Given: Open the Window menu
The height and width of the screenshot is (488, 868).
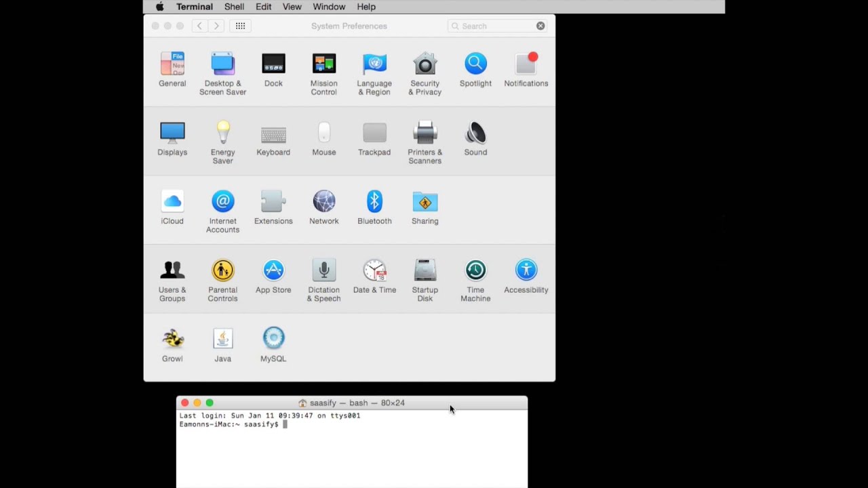Looking at the screenshot, I should click(x=329, y=7).
